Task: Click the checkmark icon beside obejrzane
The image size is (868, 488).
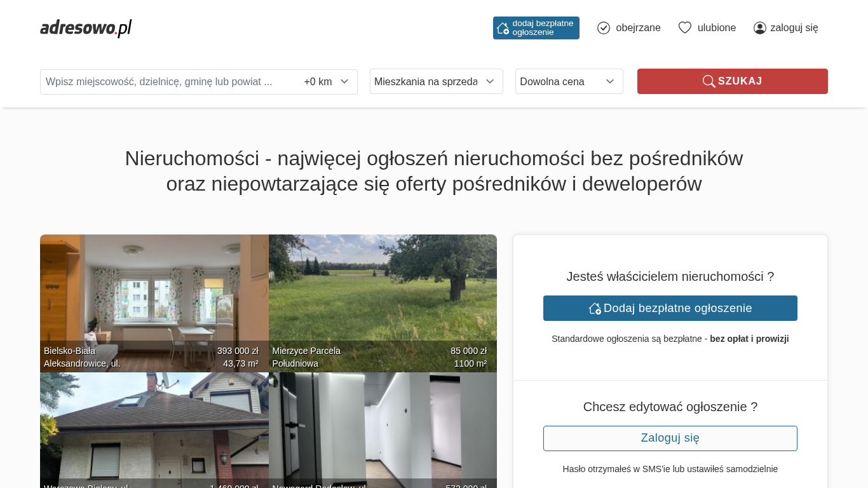Action: 604,28
